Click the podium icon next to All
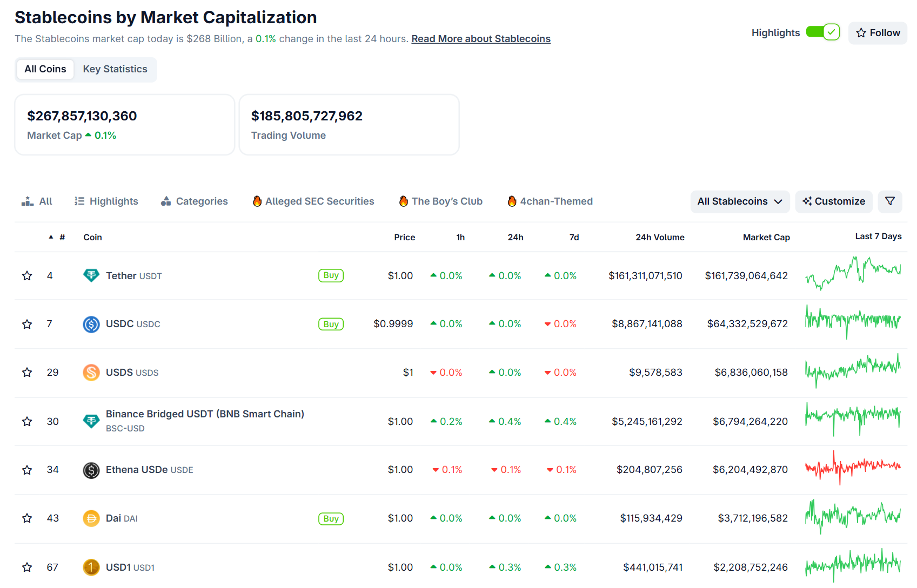Image resolution: width=917 pixels, height=588 pixels. pyautogui.click(x=28, y=201)
